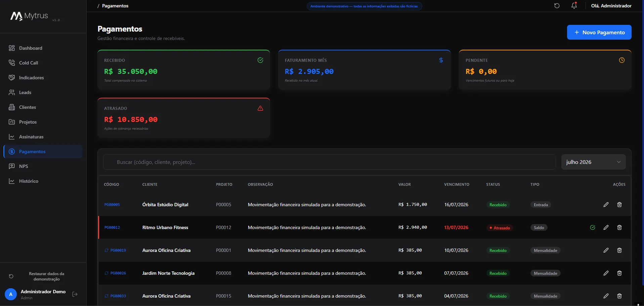Edit payment PG00033 pencil icon

(x=606, y=296)
